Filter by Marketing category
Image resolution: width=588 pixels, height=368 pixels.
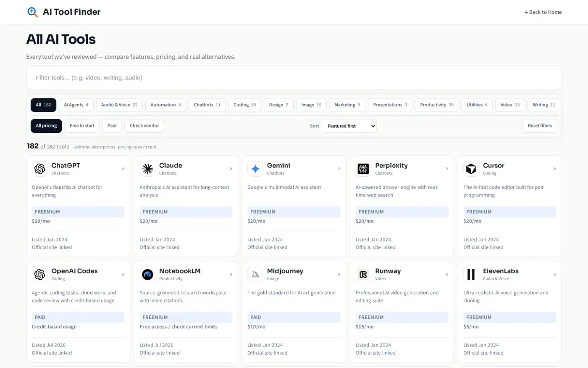click(x=347, y=105)
